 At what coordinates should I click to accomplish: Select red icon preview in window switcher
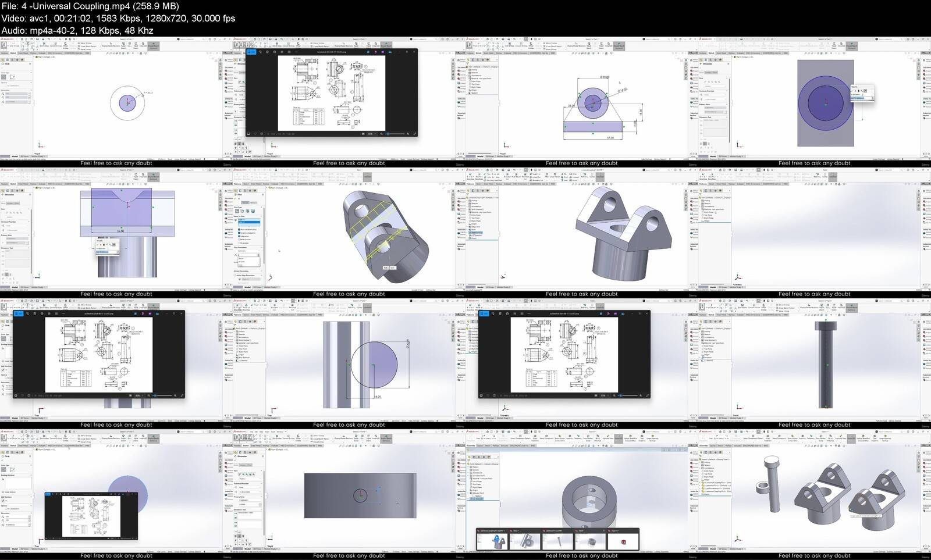(x=623, y=541)
